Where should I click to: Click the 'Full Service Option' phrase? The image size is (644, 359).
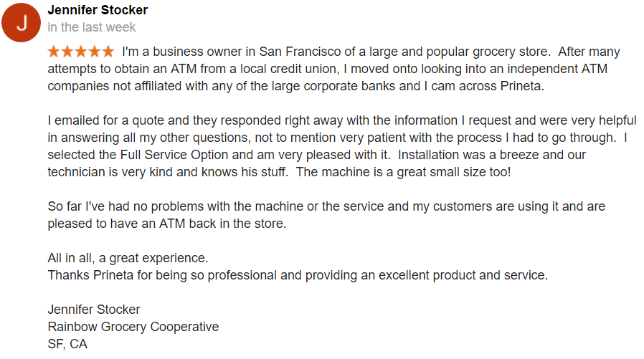pos(174,155)
